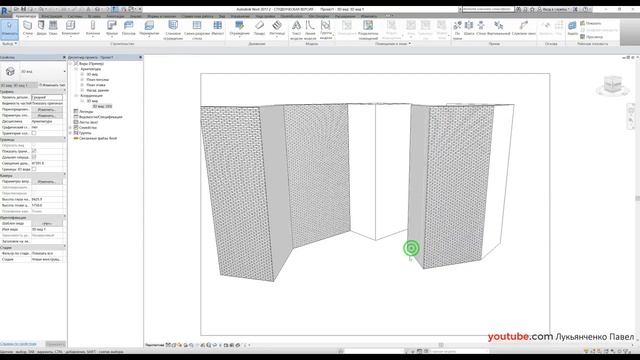
Task: Select the Dormer opening tool
Action: [x=524, y=28]
